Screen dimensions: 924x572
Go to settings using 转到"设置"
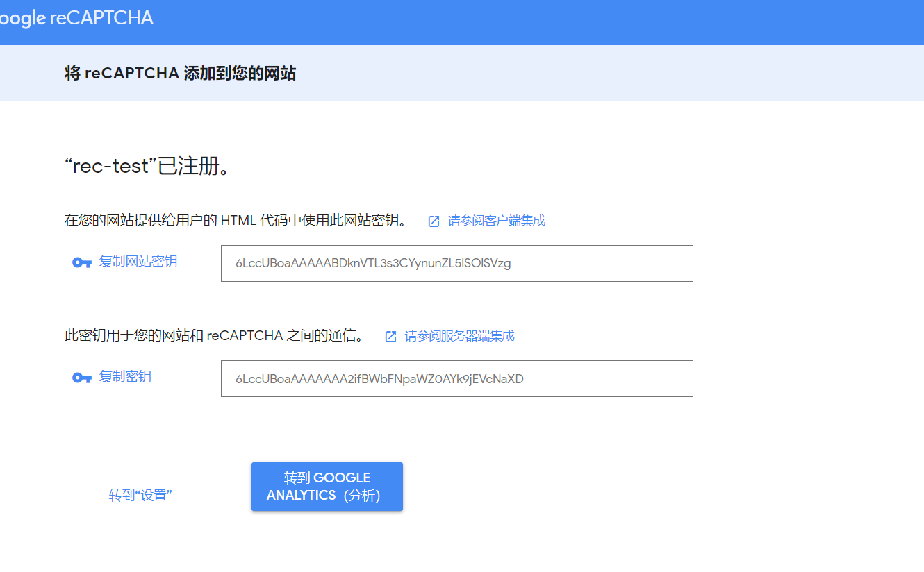pos(139,495)
